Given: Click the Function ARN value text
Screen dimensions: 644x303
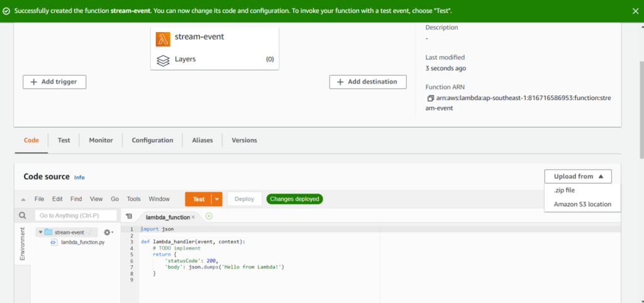Looking at the screenshot, I should [x=518, y=104].
